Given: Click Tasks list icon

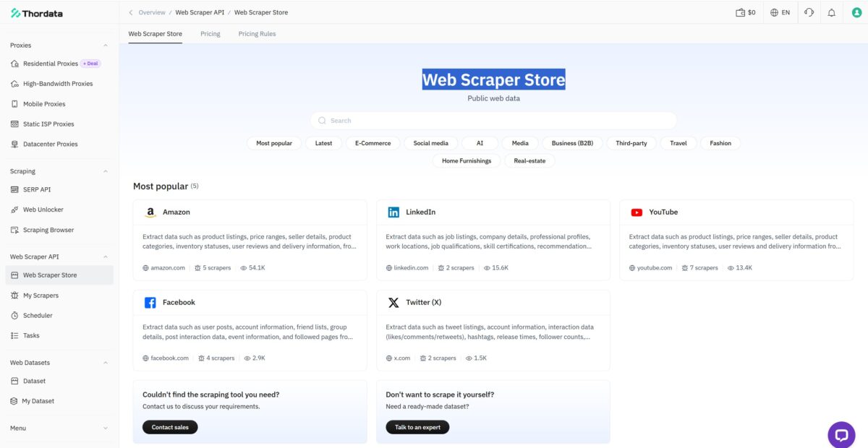Looking at the screenshot, I should coord(15,335).
